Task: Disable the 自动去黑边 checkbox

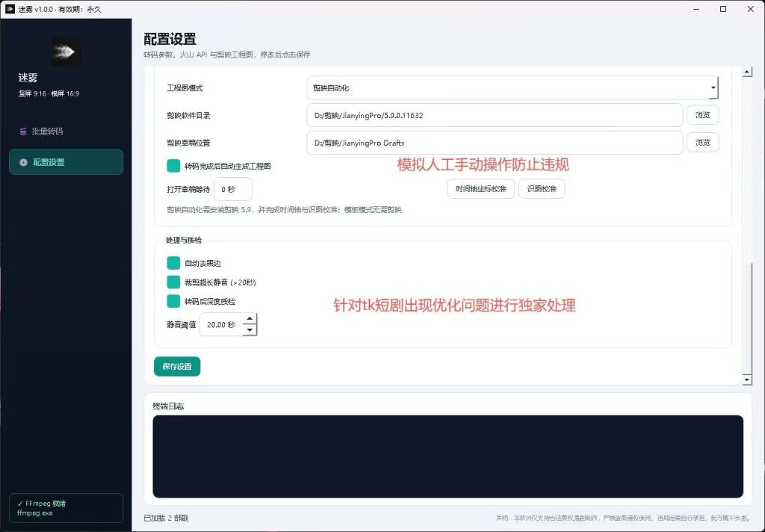Action: coord(173,263)
